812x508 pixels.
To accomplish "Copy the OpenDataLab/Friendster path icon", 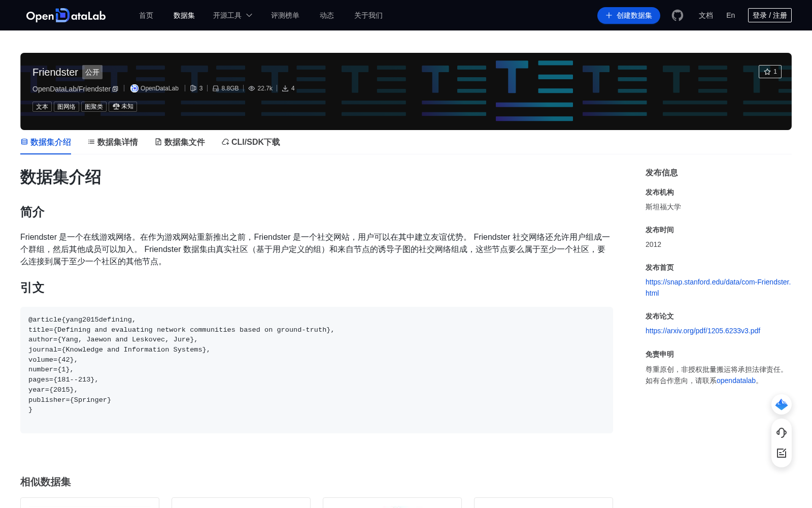I will (x=115, y=89).
